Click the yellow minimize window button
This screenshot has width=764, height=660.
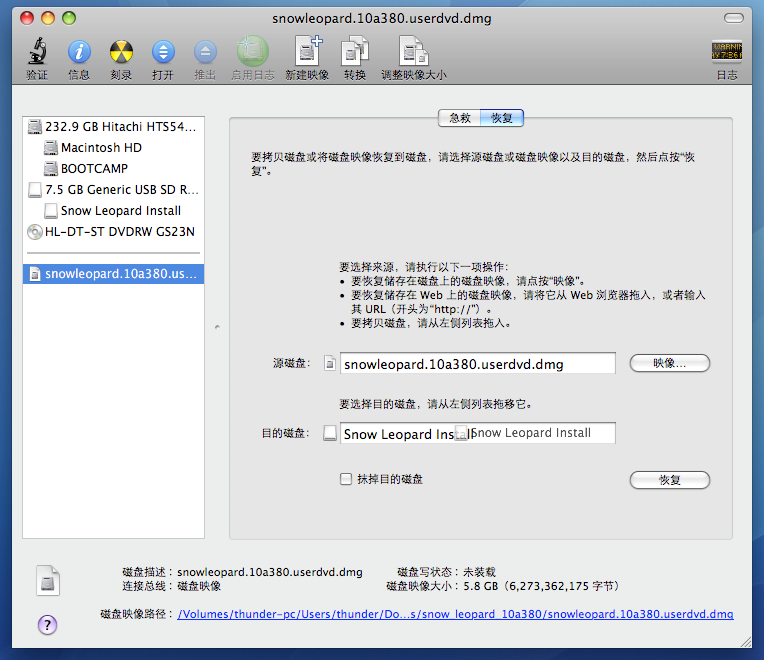pyautogui.click(x=48, y=19)
